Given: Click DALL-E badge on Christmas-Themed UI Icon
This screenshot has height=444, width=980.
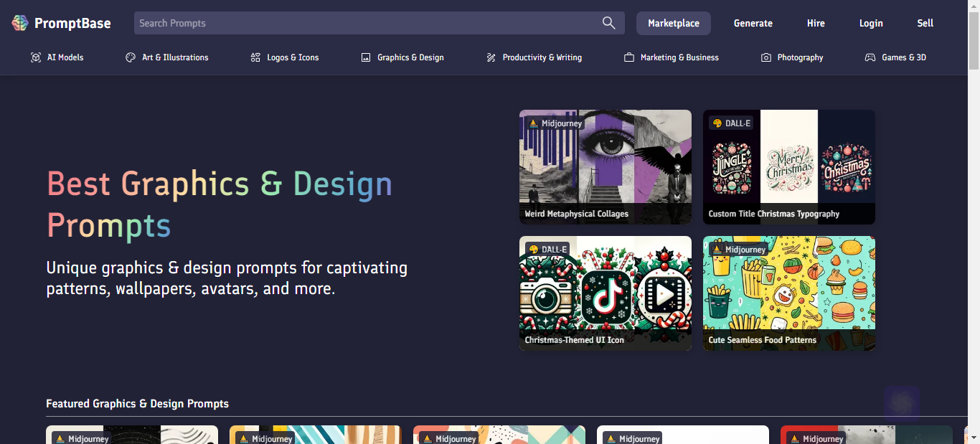Looking at the screenshot, I should 547,250.
